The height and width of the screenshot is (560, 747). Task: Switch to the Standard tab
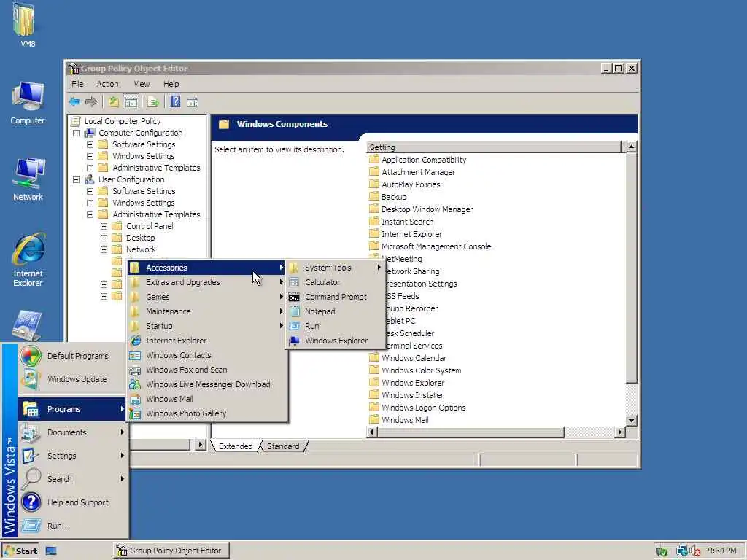pos(283,447)
